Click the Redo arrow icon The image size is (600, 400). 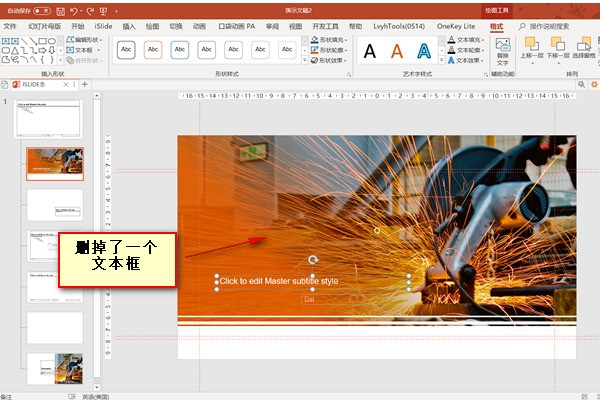pyautogui.click(x=89, y=9)
